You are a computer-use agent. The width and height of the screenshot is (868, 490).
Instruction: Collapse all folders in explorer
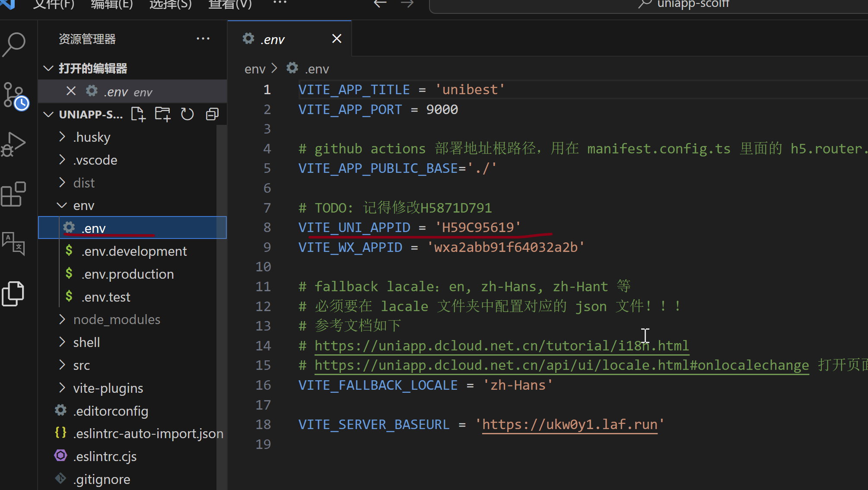coord(212,115)
